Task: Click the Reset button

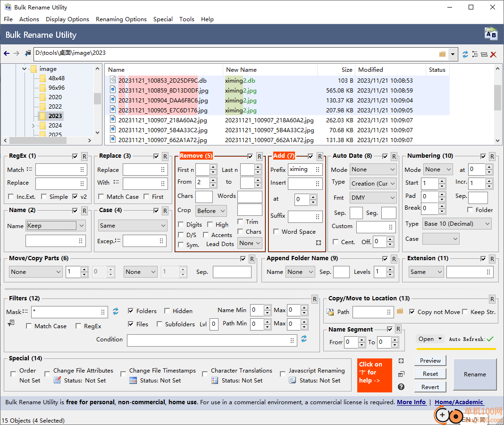Action: (430, 374)
